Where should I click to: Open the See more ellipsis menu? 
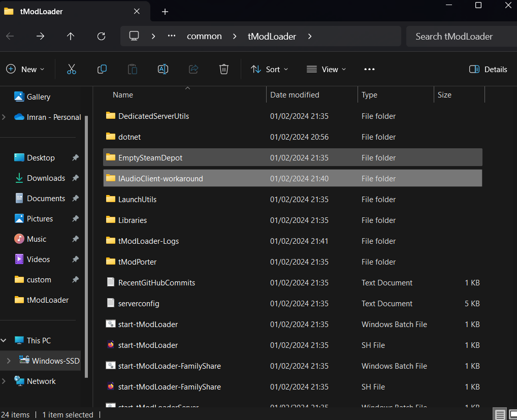click(369, 69)
